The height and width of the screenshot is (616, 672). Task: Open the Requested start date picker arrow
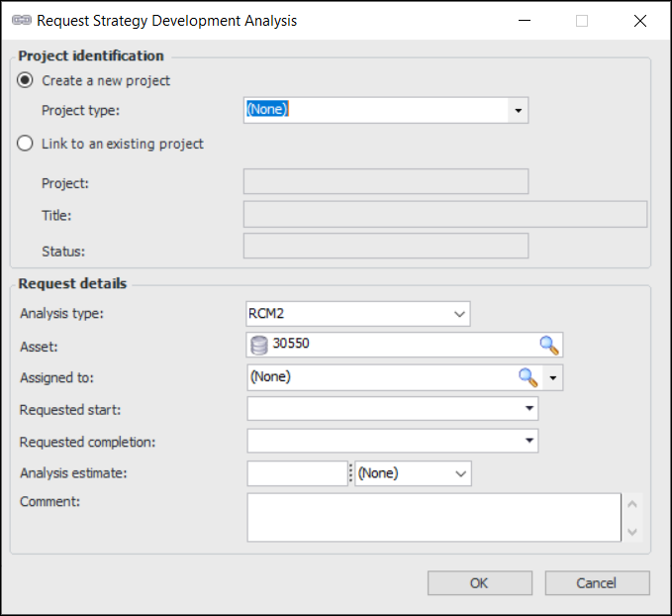pos(529,408)
